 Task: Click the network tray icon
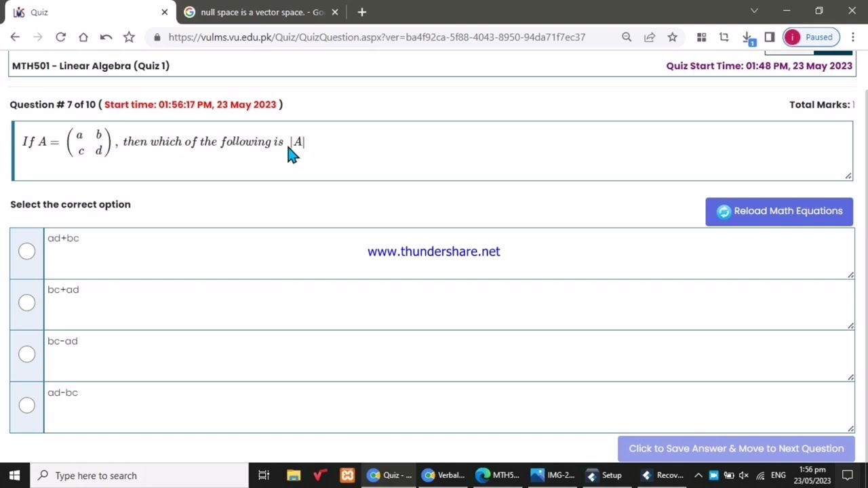coord(760,475)
